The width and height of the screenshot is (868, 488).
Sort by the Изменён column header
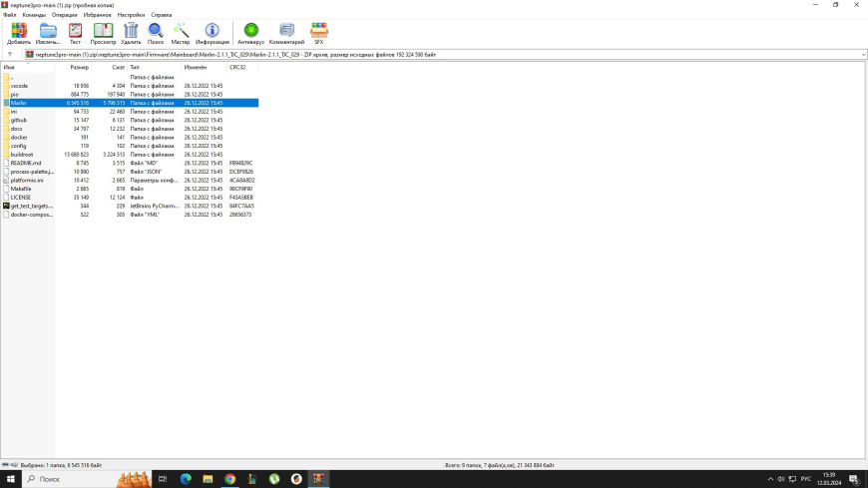[205, 67]
